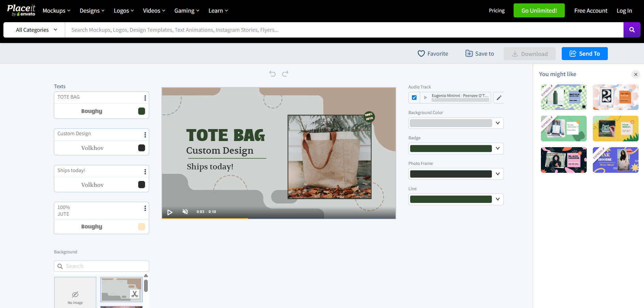Click the Go Unlimited! button
644x308 pixels.
[539, 11]
